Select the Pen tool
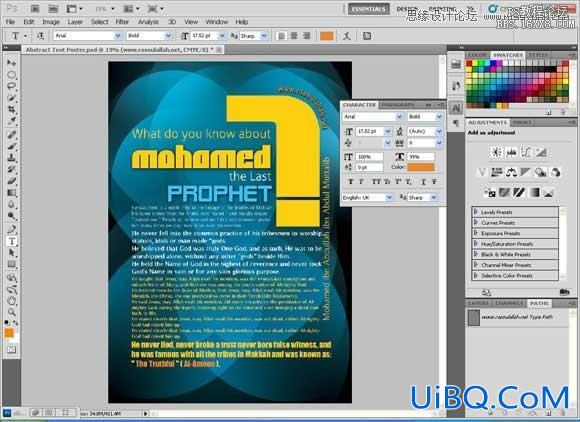 11,229
